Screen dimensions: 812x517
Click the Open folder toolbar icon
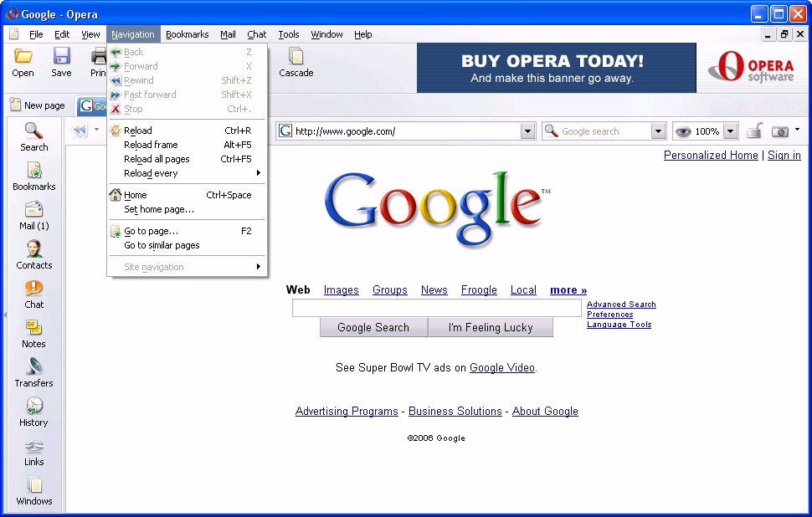click(23, 56)
